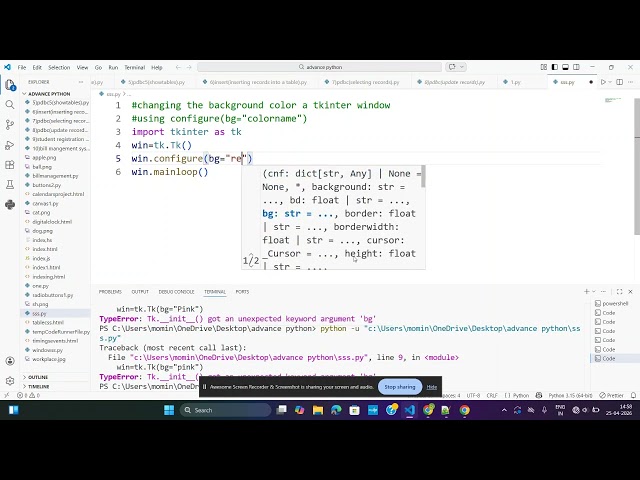Open the Copilot chat icon in title bar
The width and height of the screenshot is (640, 480).
coord(452,67)
